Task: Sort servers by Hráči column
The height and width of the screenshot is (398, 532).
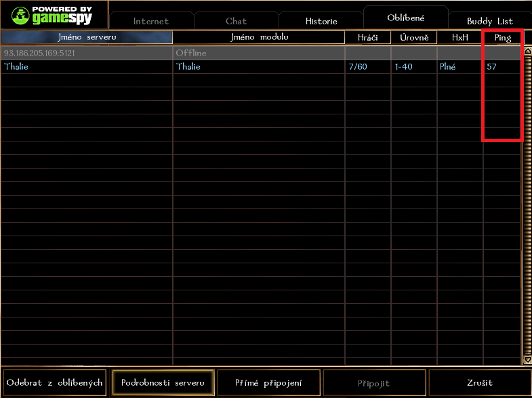Action: pos(368,37)
